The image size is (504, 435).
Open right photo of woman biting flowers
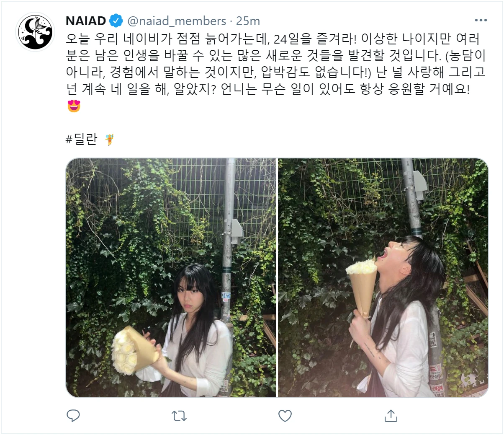pos(383,278)
